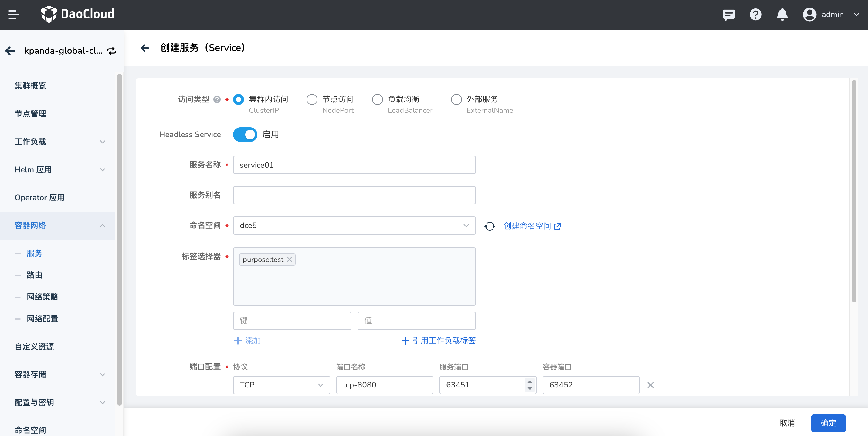Viewport: 868px width, 436px height.
Task: Toggle the Headless Service switch
Action: tap(245, 134)
